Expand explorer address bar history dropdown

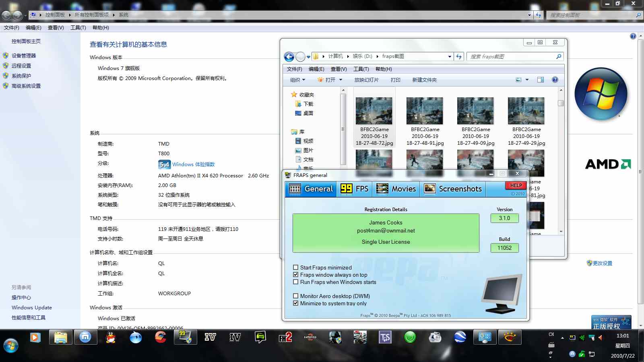tap(450, 57)
